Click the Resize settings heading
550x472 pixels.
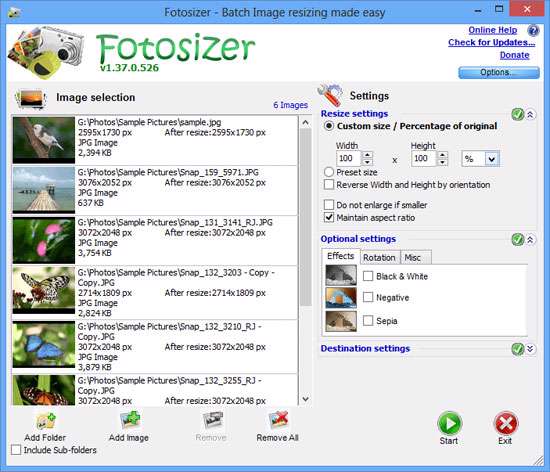354,114
